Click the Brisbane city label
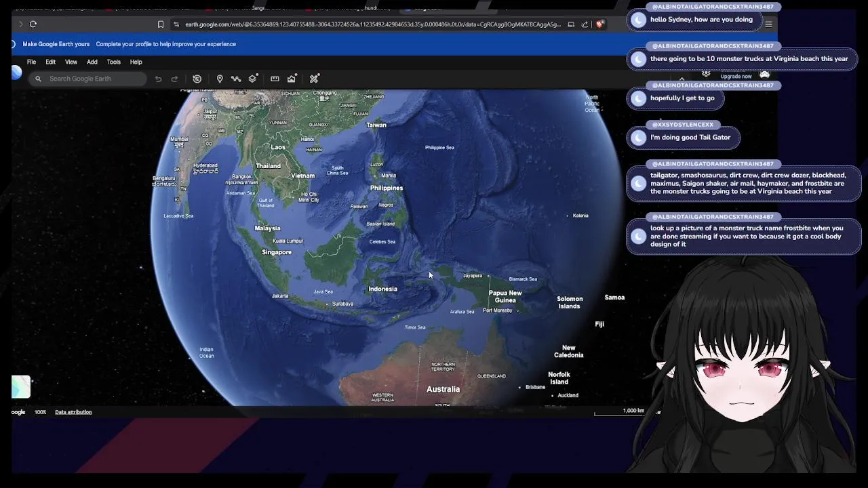The image size is (868, 488). pyautogui.click(x=535, y=387)
